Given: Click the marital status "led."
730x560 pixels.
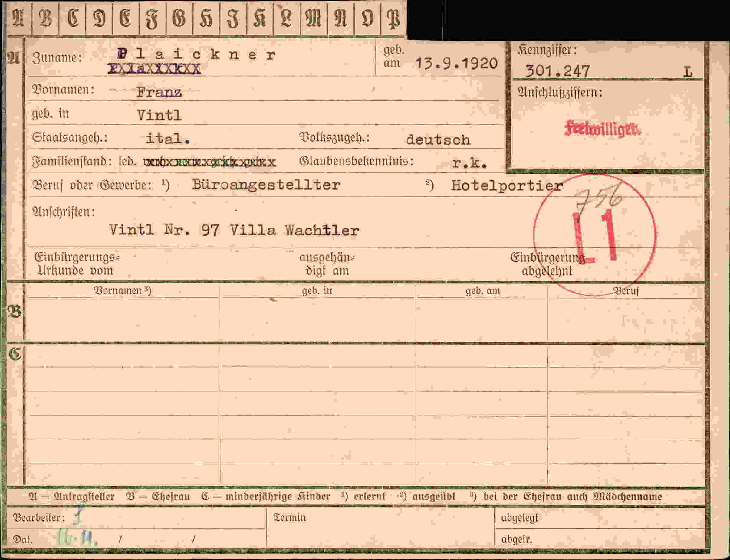Looking at the screenshot, I should point(127,162).
